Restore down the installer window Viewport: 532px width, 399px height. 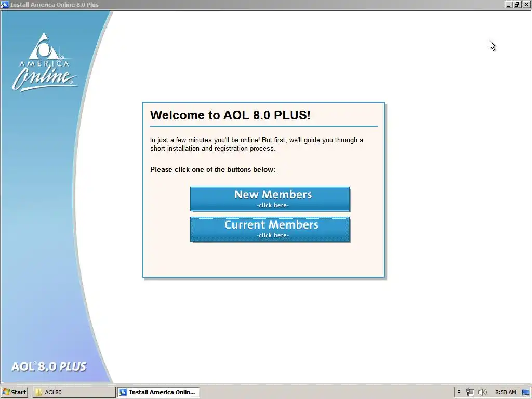point(517,4)
